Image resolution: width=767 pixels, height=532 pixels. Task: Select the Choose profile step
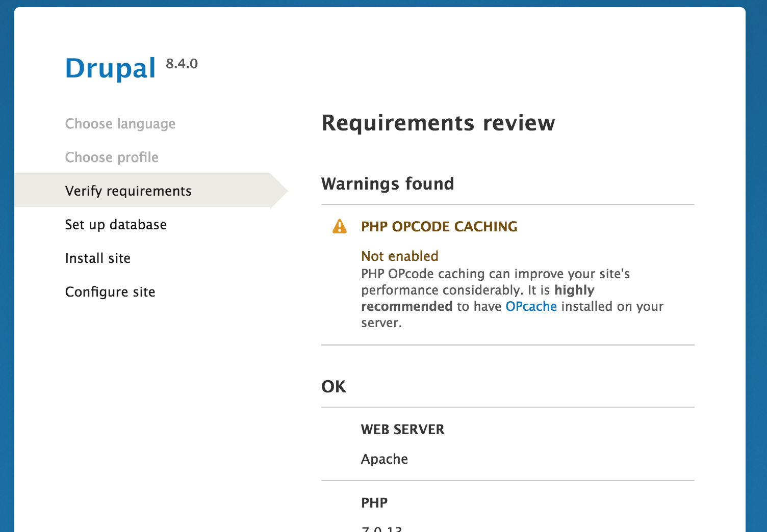[112, 157]
